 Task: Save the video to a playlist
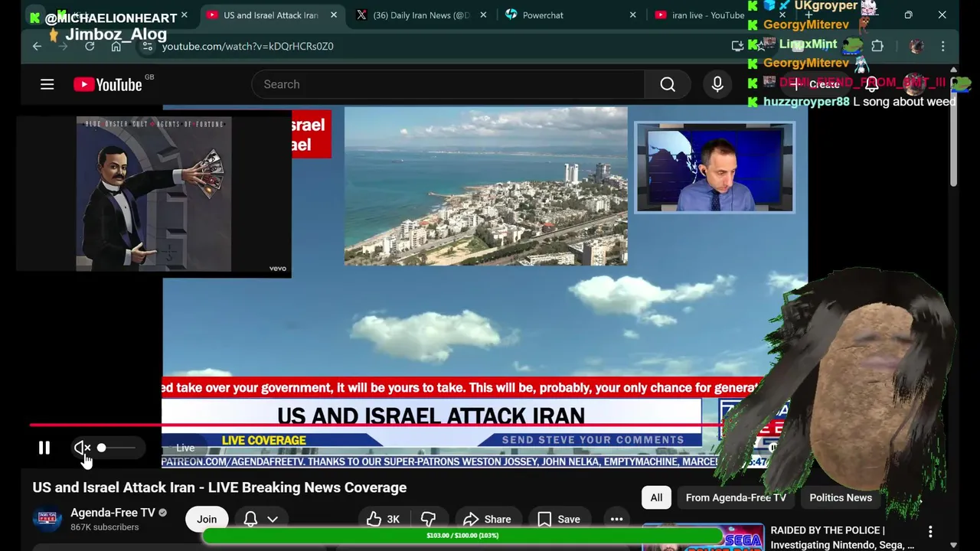pyautogui.click(x=559, y=519)
